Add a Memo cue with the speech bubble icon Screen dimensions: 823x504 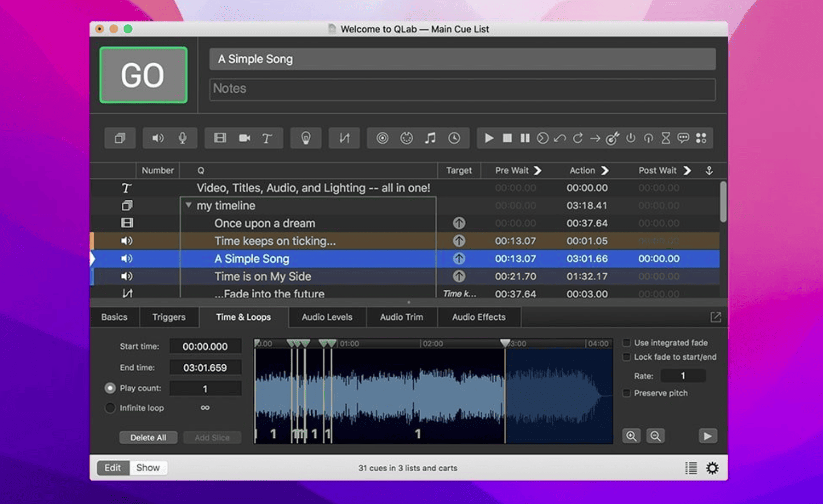click(684, 138)
